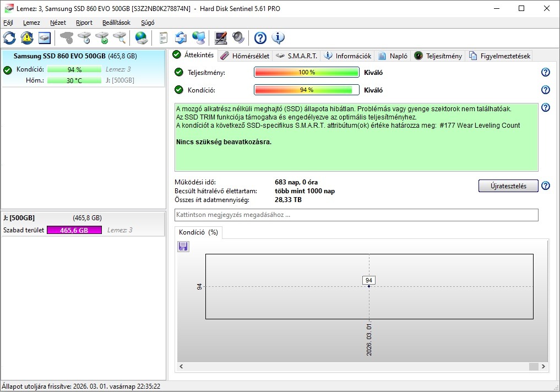Click the Teljesítmény 100 % gradient bar
Image resolution: width=560 pixels, height=392 pixels.
pos(306,72)
